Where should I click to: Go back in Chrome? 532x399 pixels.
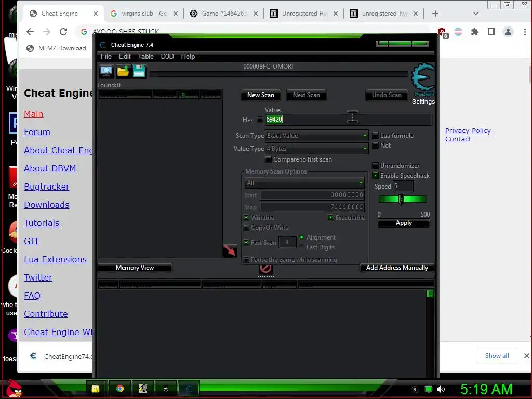(x=30, y=32)
